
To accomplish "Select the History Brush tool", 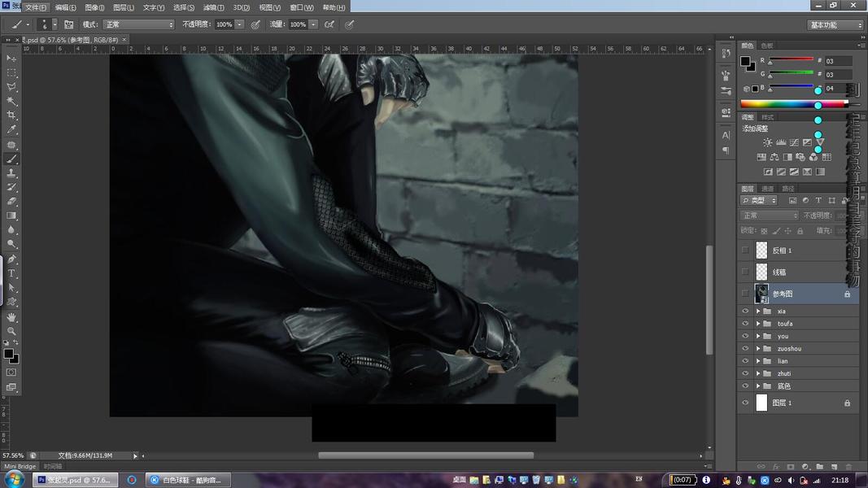I will 11,188.
